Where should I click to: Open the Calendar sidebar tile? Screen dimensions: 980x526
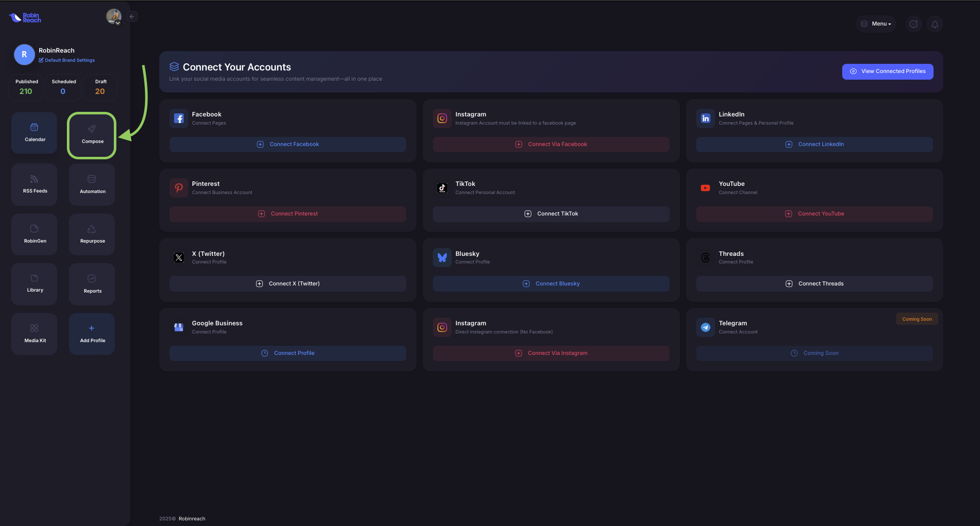coord(34,133)
